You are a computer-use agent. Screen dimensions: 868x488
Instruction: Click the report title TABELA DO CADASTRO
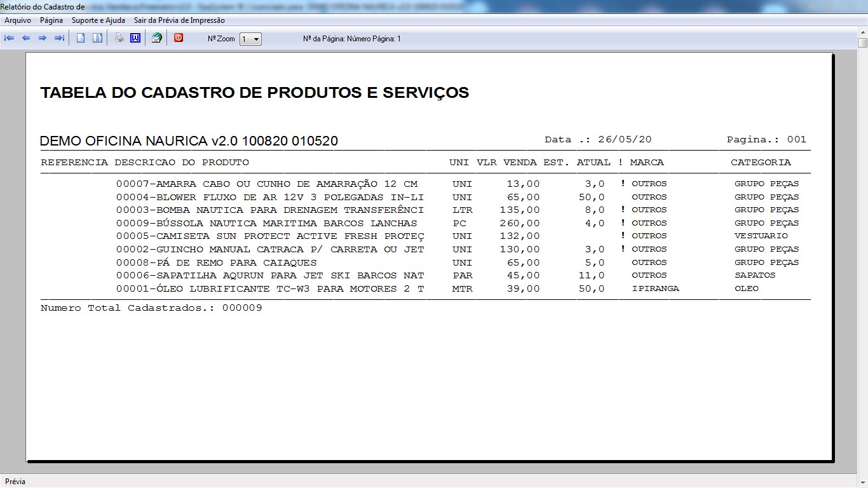pos(254,93)
